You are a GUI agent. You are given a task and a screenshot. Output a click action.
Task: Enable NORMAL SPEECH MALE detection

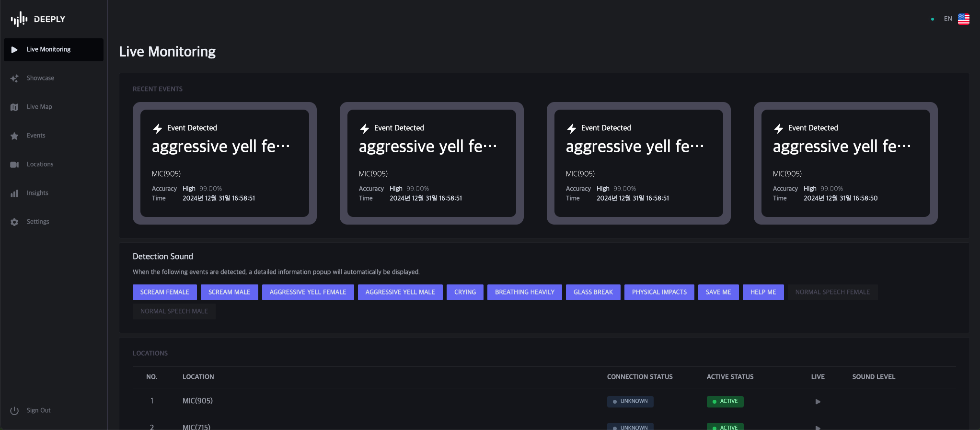(174, 311)
